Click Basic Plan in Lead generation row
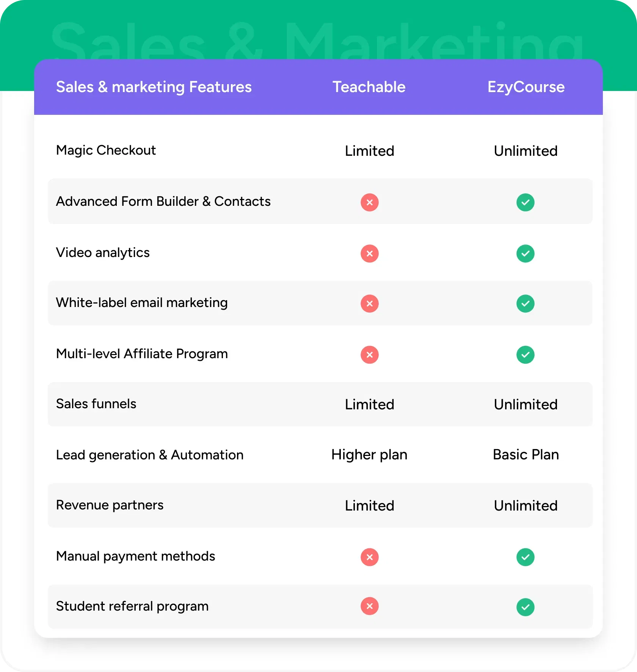 pyautogui.click(x=526, y=454)
